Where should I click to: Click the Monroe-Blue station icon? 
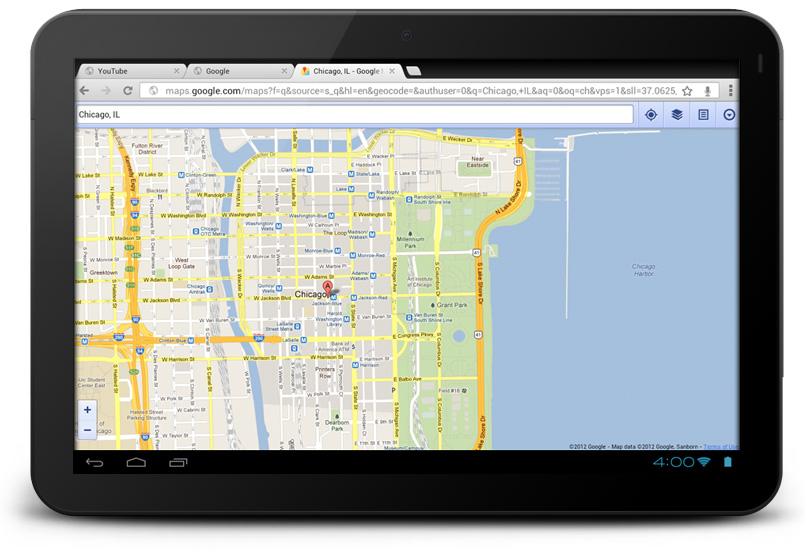(x=337, y=251)
